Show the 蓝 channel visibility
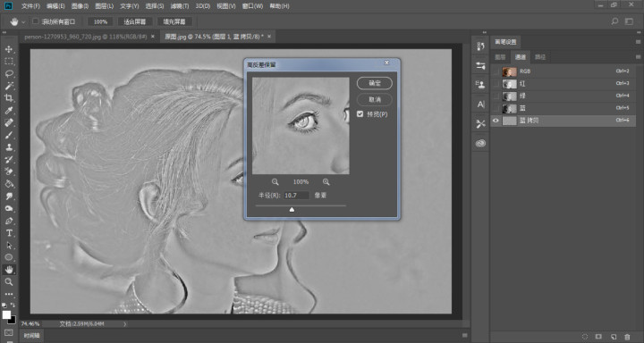 (x=496, y=108)
